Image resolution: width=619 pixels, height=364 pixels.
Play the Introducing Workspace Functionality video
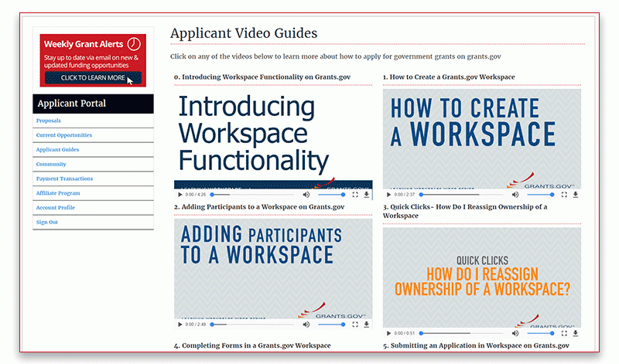tap(180, 195)
